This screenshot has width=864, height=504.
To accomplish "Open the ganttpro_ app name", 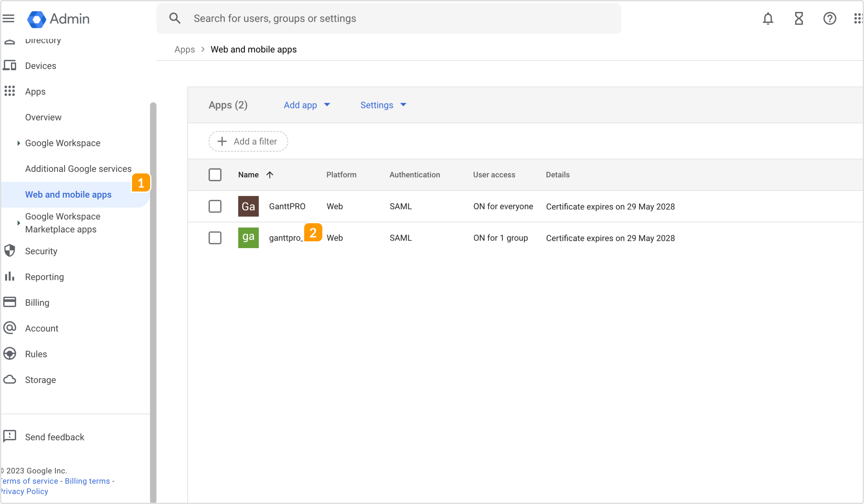I will pos(286,238).
